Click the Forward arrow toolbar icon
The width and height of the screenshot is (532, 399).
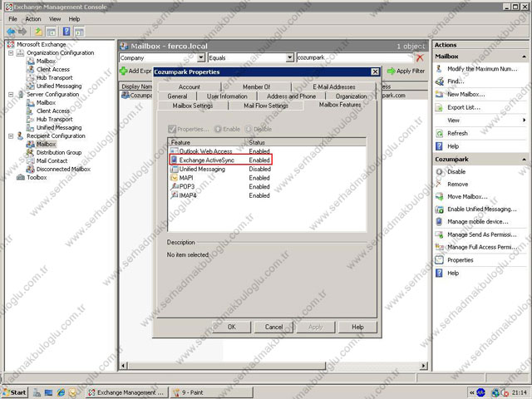pyautogui.click(x=22, y=32)
